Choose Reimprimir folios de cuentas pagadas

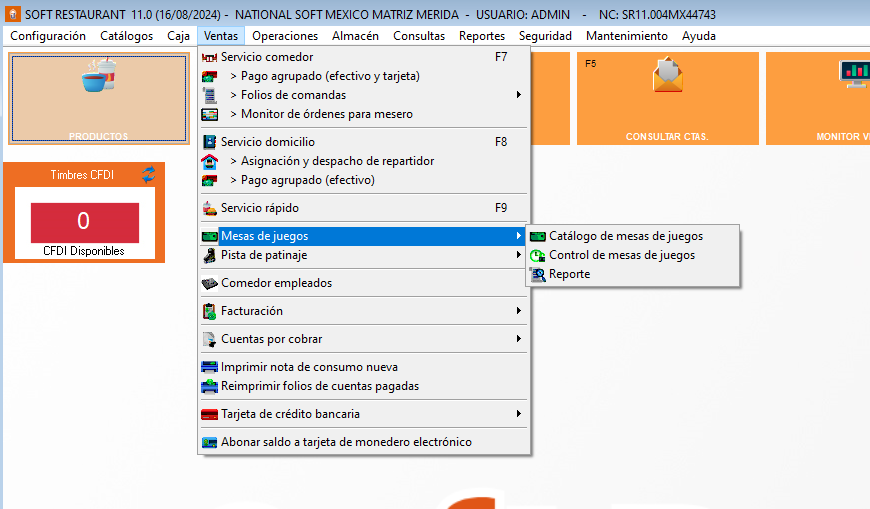coord(364,386)
